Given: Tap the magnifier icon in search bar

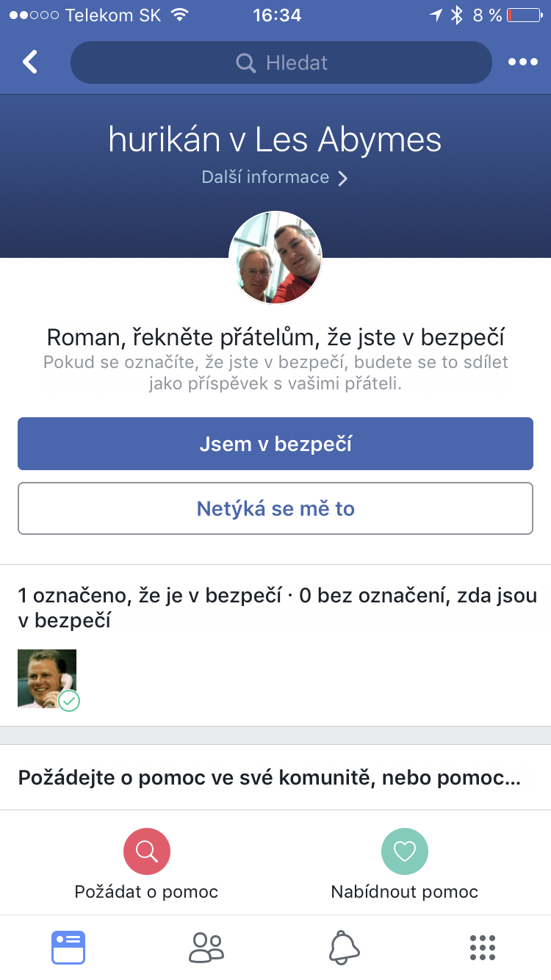Looking at the screenshot, I should (246, 63).
